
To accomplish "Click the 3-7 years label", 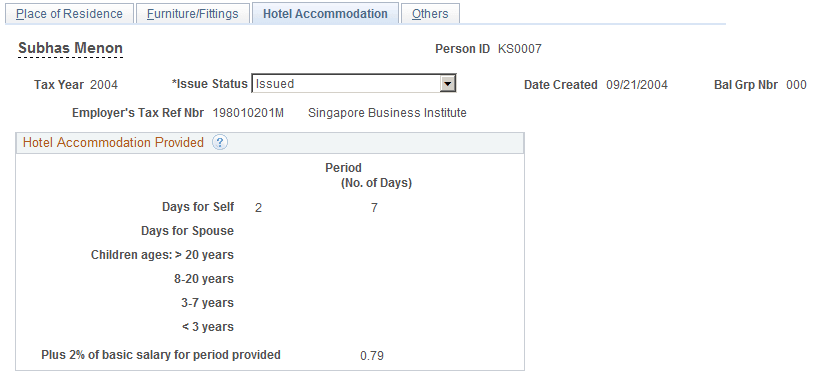I will coord(208,303).
